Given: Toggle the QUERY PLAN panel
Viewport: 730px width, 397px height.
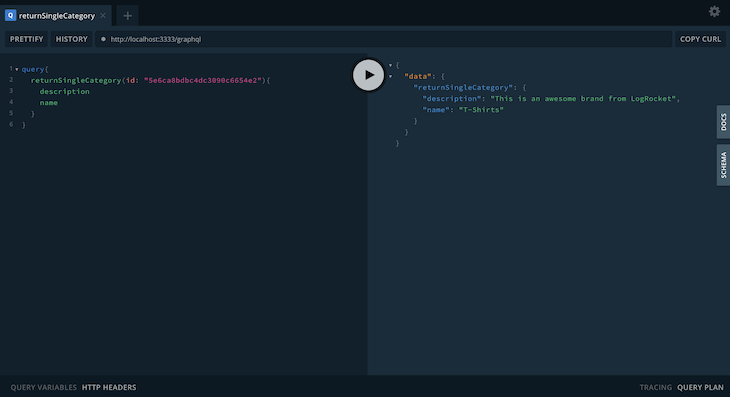Looking at the screenshot, I should [700, 387].
